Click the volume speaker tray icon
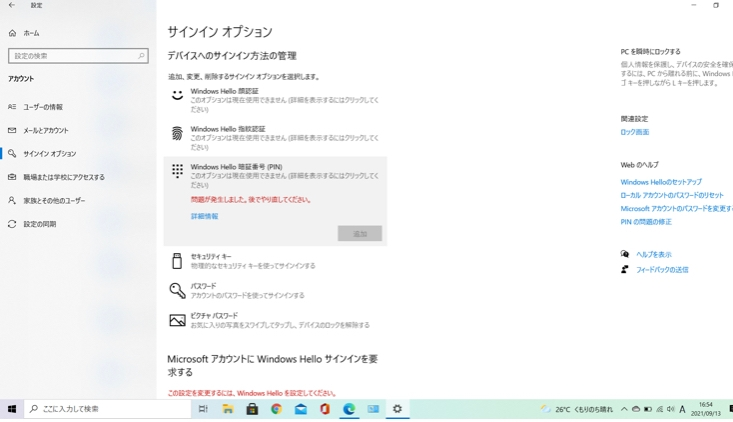Image resolution: width=733 pixels, height=422 pixels. click(671, 409)
